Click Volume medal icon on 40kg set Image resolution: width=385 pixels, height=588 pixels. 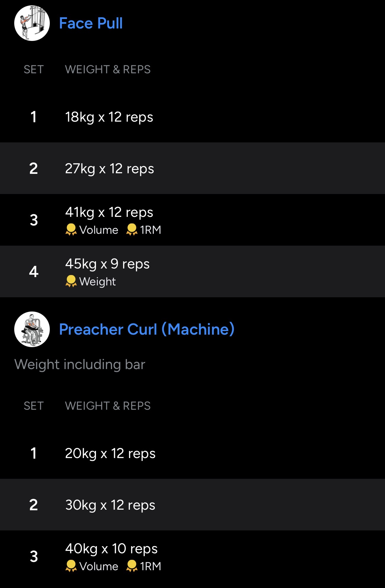point(71,566)
